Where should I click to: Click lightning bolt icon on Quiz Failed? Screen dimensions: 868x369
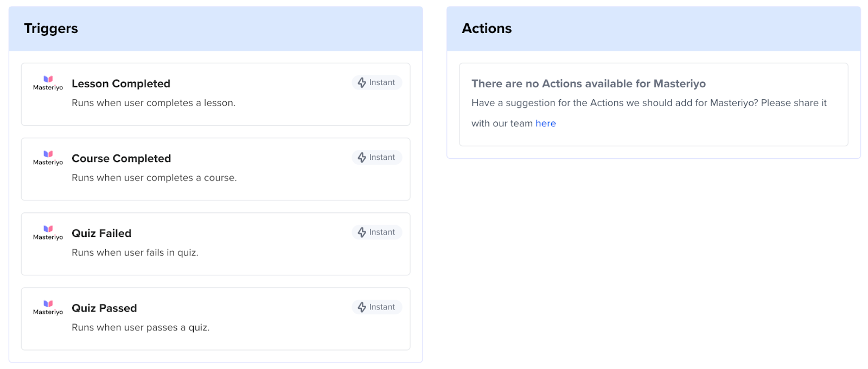pyautogui.click(x=362, y=232)
